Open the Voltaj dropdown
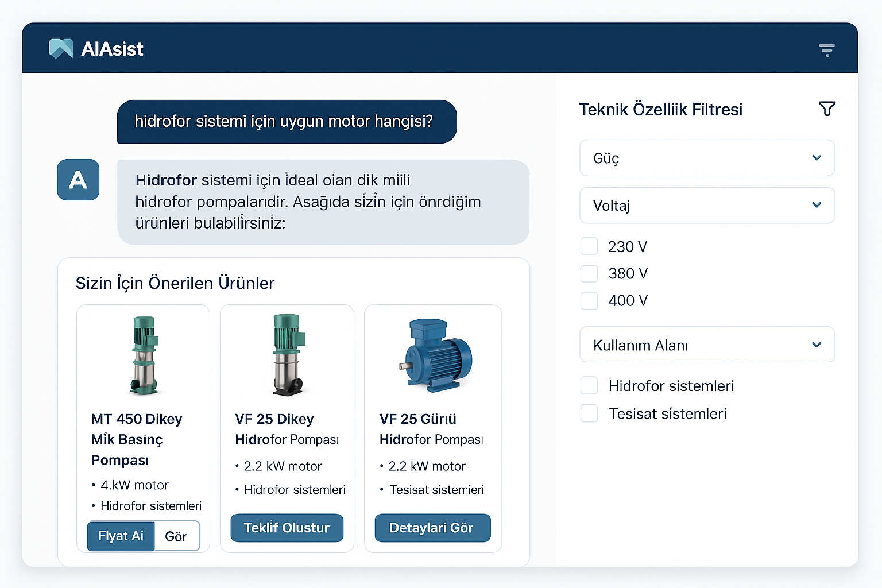 pyautogui.click(x=707, y=206)
